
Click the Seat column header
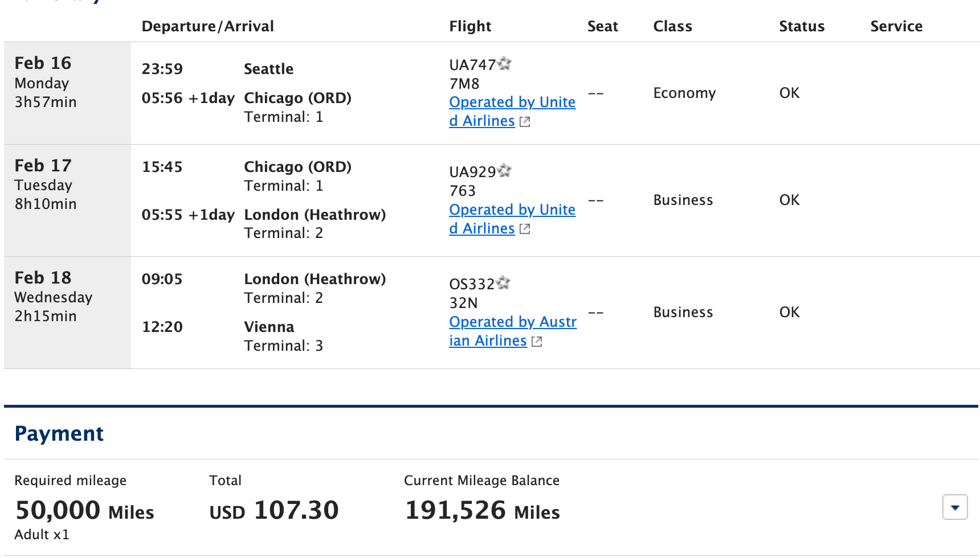(x=602, y=26)
